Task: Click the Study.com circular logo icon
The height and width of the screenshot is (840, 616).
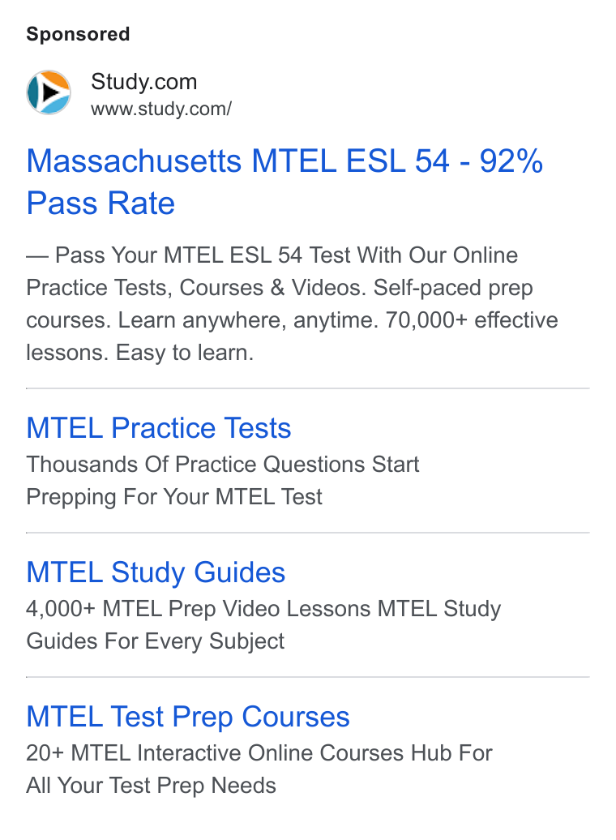Action: [49, 92]
